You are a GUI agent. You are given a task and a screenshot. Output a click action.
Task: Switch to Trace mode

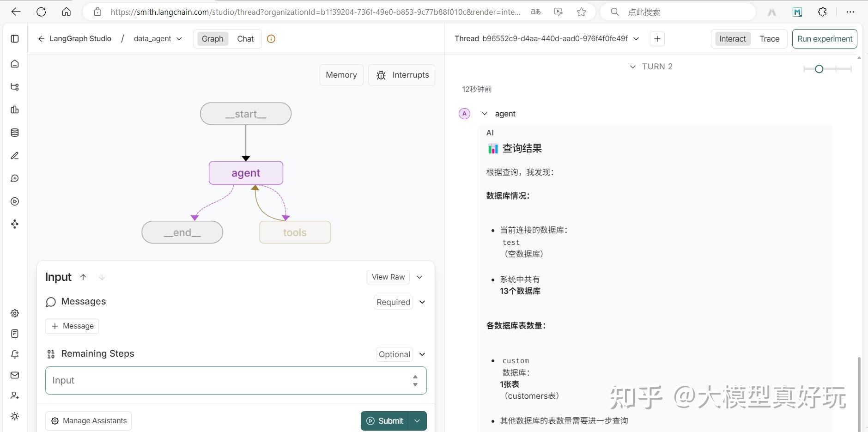[x=770, y=39]
